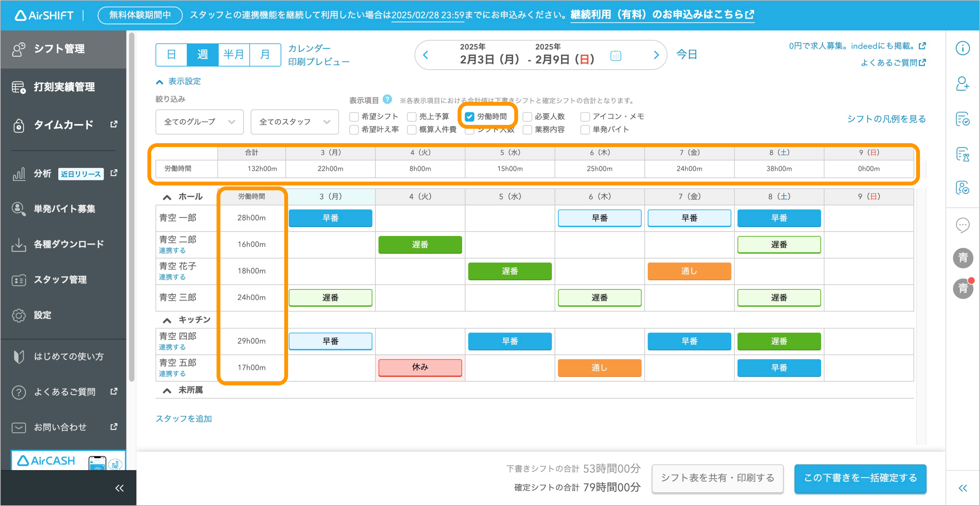Toggle アイコン・メモ checkbox
The height and width of the screenshot is (506, 980).
[585, 117]
